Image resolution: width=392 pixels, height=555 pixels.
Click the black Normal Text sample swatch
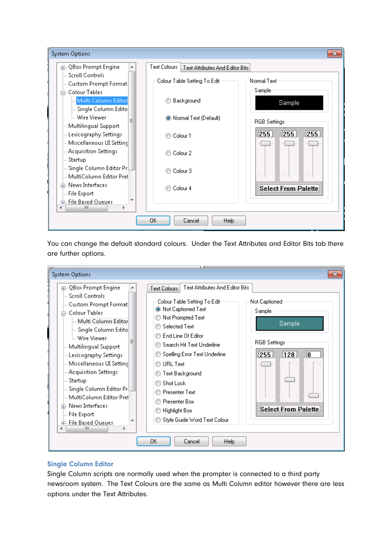coord(289,103)
